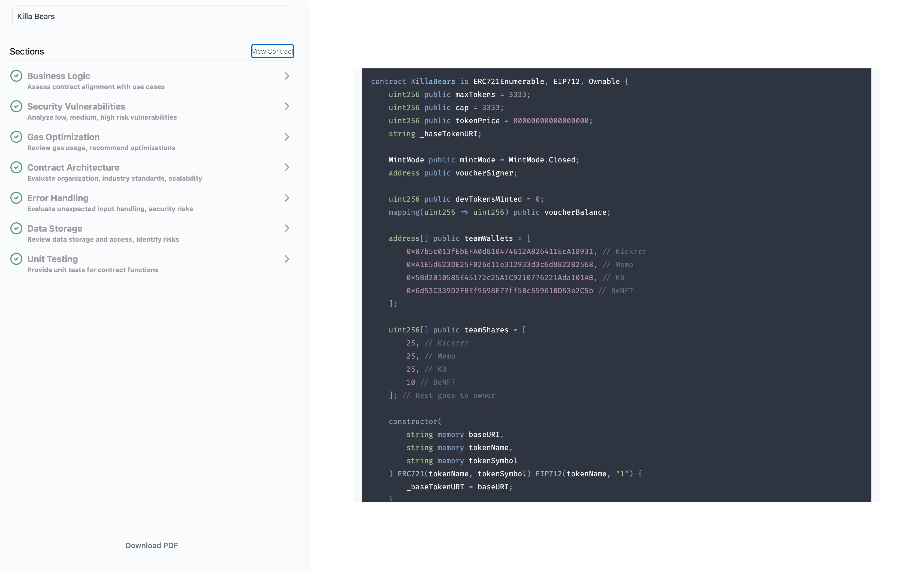The image size is (924, 570).
Task: Click the Business Logic checkmark icon
Action: pyautogui.click(x=16, y=76)
